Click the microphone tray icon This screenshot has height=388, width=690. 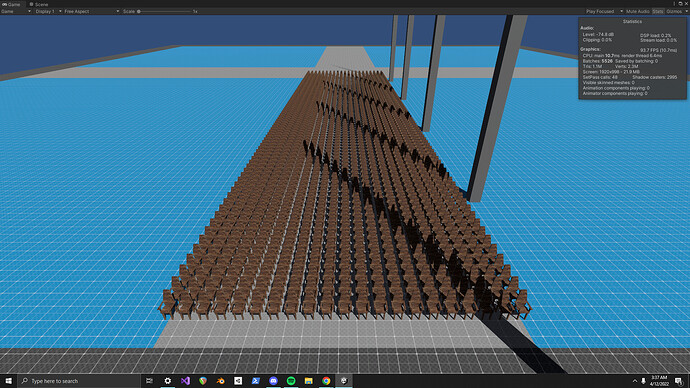[643, 381]
